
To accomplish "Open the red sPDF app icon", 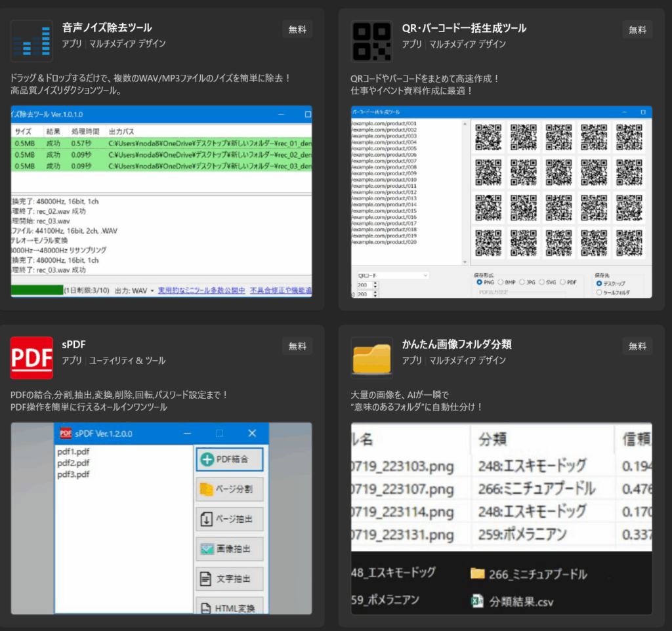I will (31, 357).
